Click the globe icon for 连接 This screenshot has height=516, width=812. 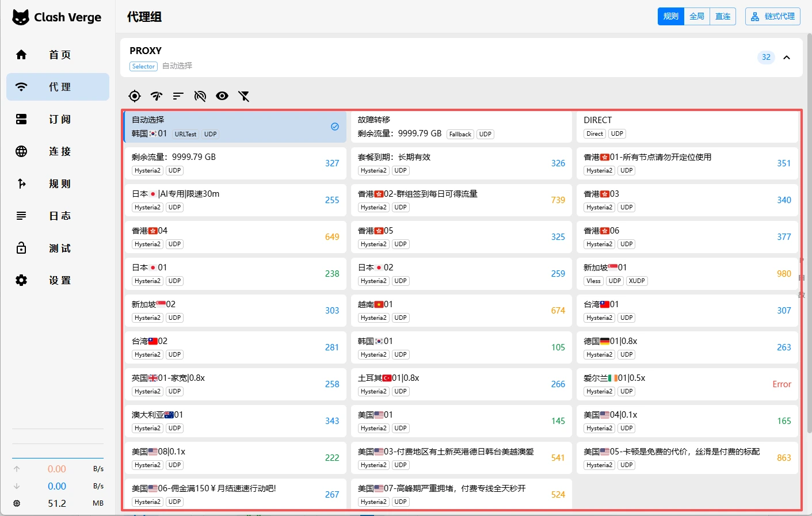point(21,151)
